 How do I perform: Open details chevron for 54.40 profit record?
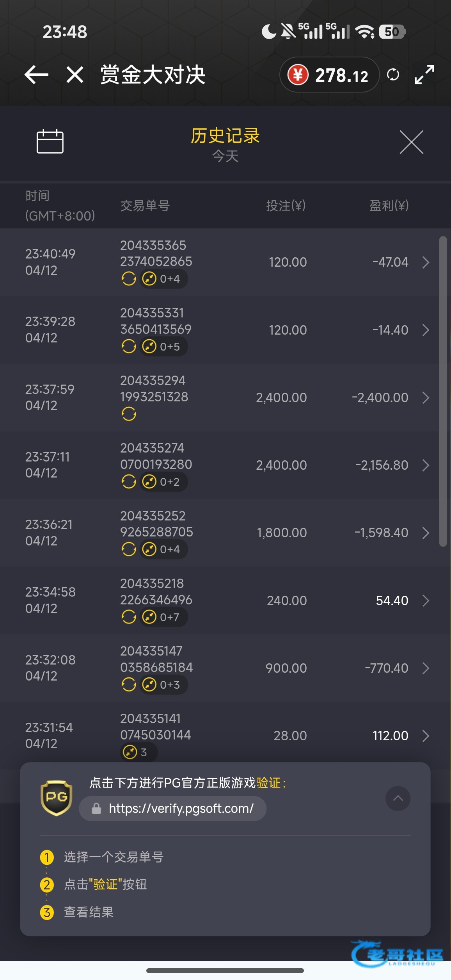click(x=426, y=600)
